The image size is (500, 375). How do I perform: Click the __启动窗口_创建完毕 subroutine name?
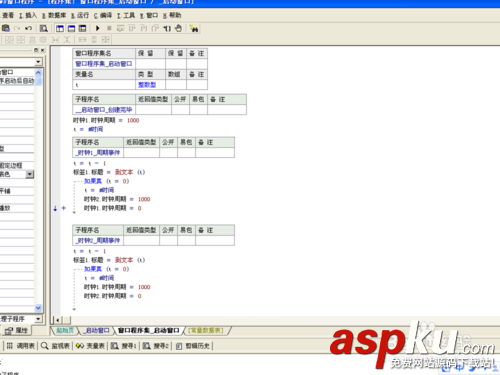(104, 110)
